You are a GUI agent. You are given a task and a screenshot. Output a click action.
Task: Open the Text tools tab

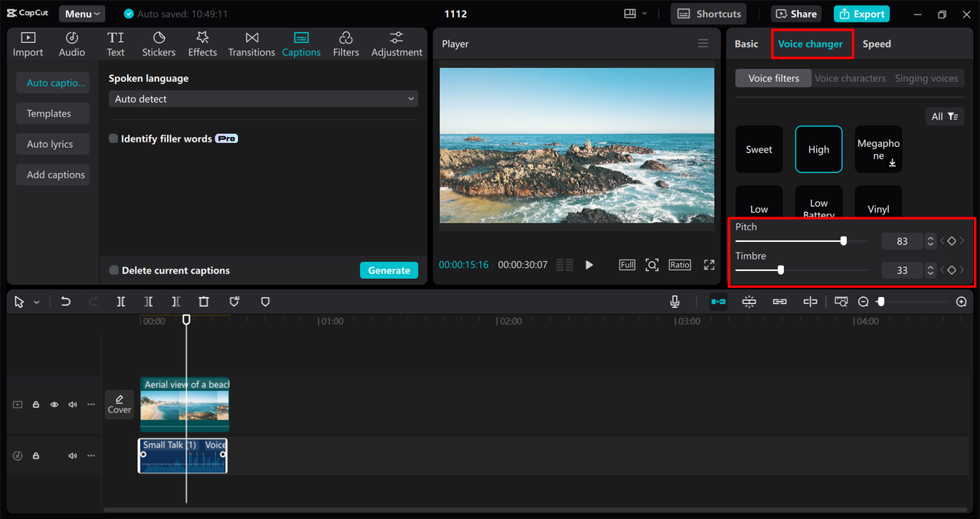click(116, 44)
